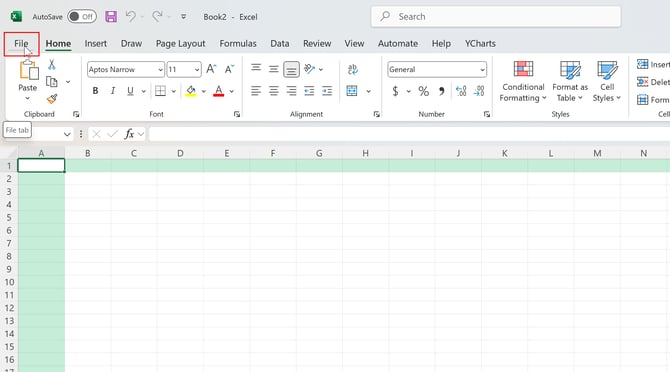The image size is (670, 372).
Task: Open the Formulas tab
Action: (x=238, y=44)
